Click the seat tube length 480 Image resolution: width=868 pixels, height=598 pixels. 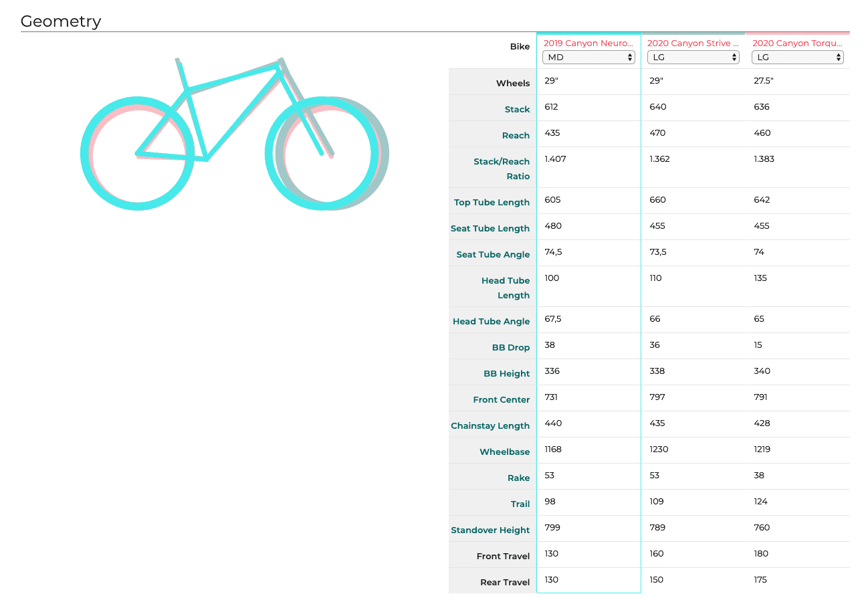(553, 226)
